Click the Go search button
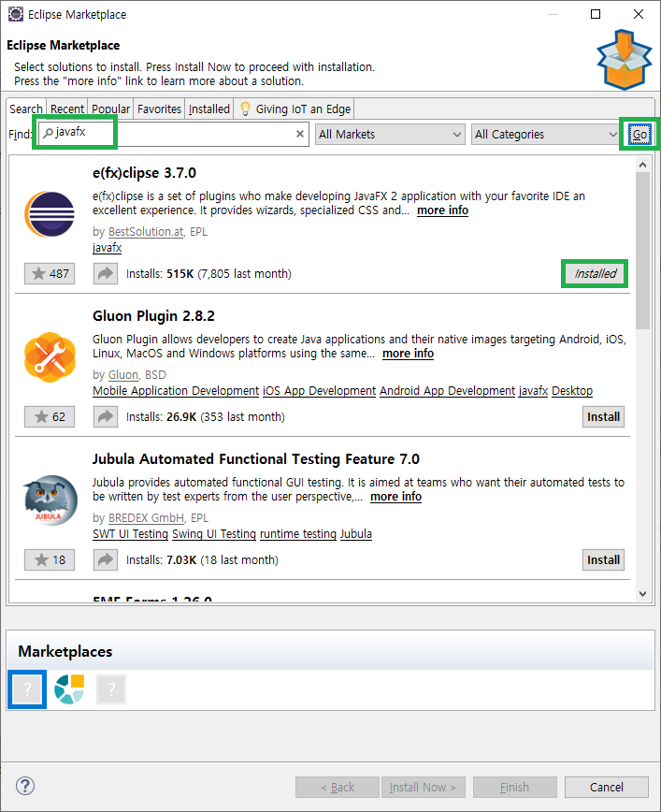 639,134
